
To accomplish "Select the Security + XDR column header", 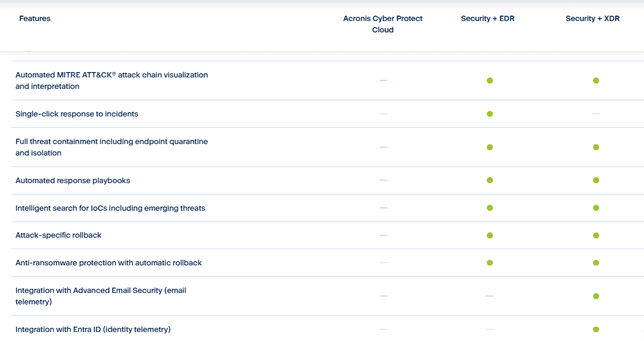I will 592,19.
